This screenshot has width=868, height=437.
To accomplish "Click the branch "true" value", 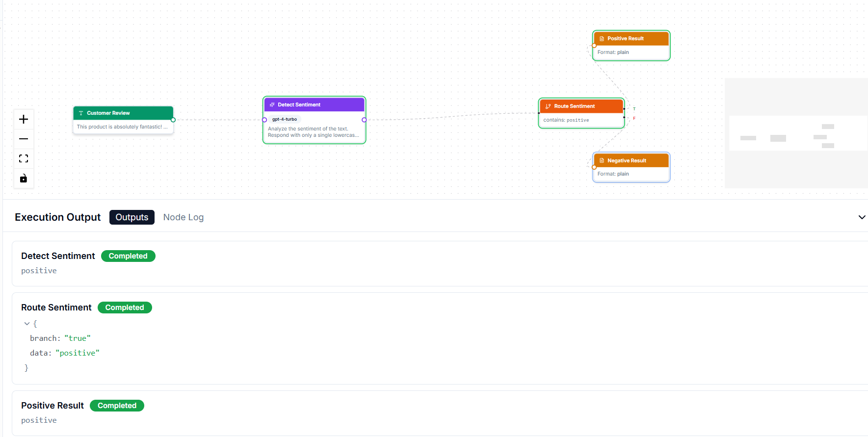I will pos(78,338).
